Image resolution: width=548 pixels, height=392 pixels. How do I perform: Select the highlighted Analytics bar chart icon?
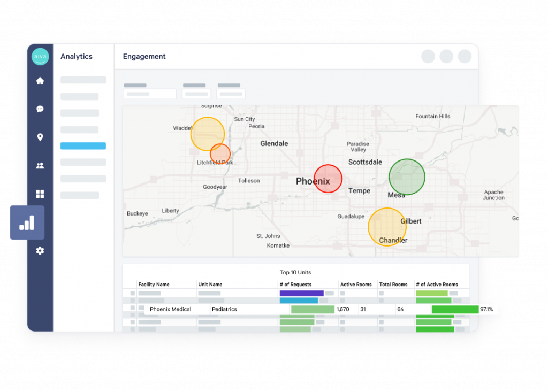pos(27,222)
